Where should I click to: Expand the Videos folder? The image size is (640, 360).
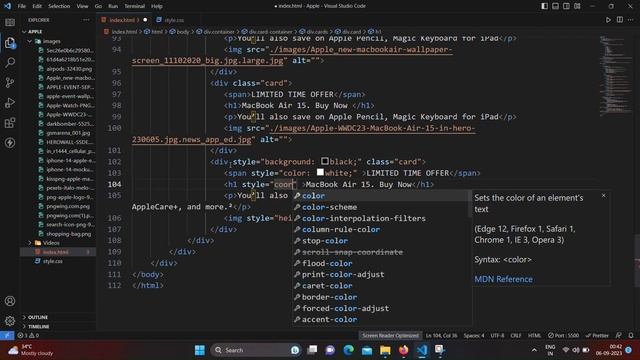point(57,243)
